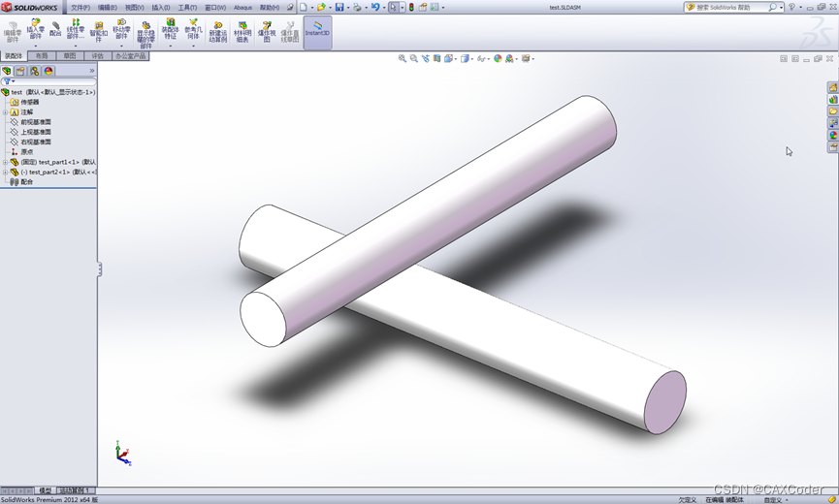
Task: Click Zoom to Fit magnifier in view toolbar
Action: (x=403, y=58)
